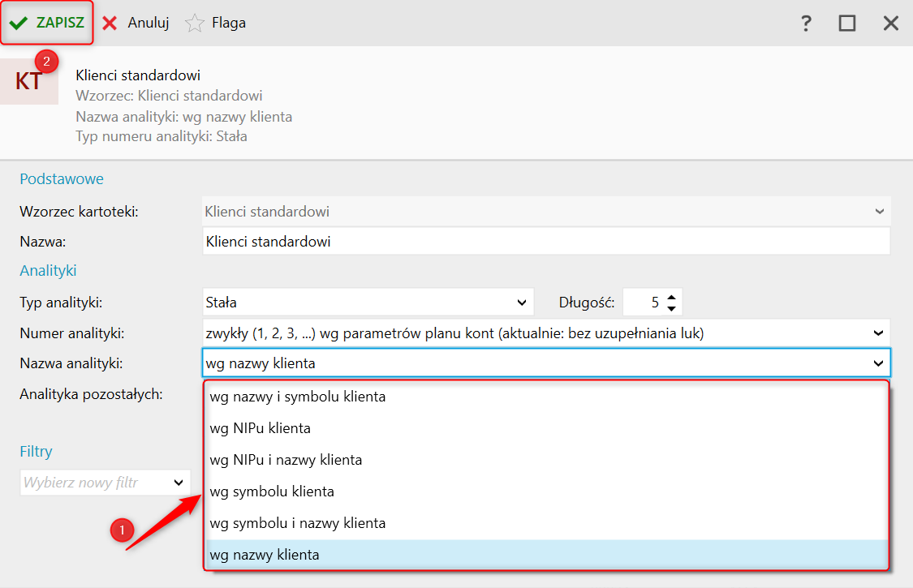913x588 pixels.
Task: Collapse the Nazwa analityki dropdown list
Action: pyautogui.click(x=877, y=363)
